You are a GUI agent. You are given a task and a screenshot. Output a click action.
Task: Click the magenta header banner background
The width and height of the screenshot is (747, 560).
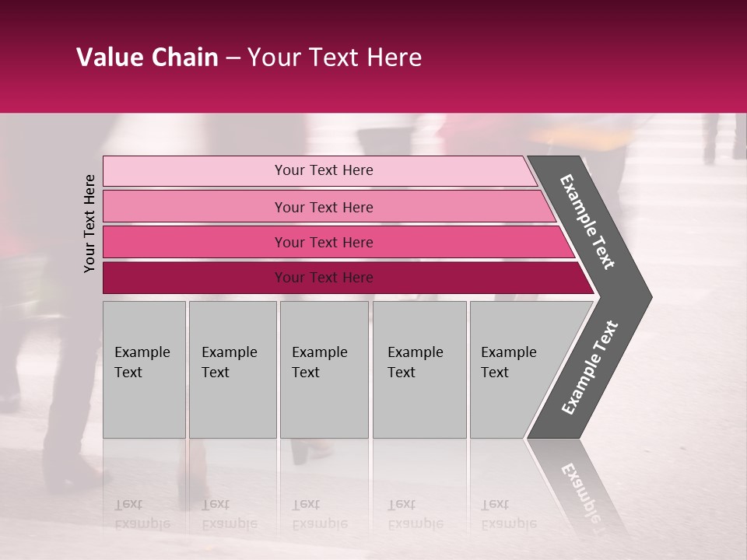pos(373,56)
